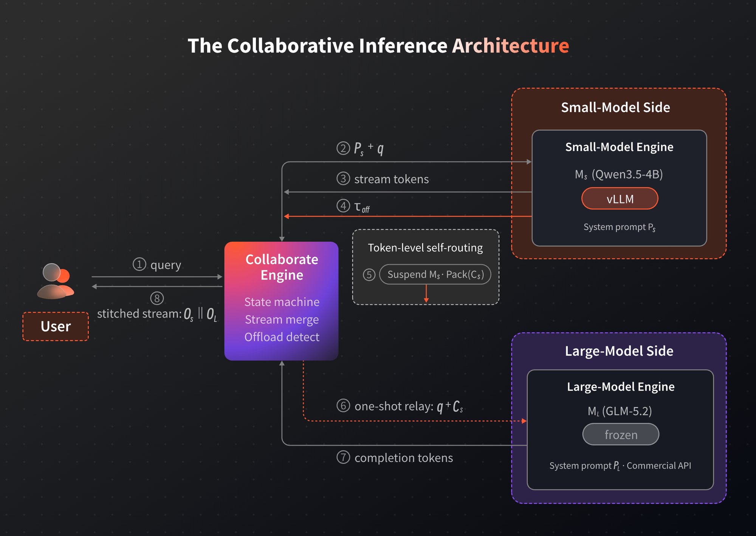
Task: Click the System prompt Ps caption
Action: tap(620, 227)
